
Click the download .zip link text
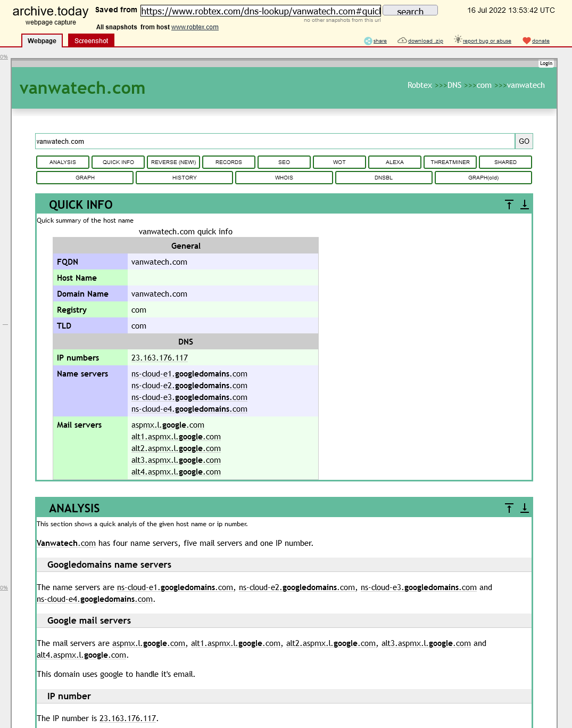426,41
